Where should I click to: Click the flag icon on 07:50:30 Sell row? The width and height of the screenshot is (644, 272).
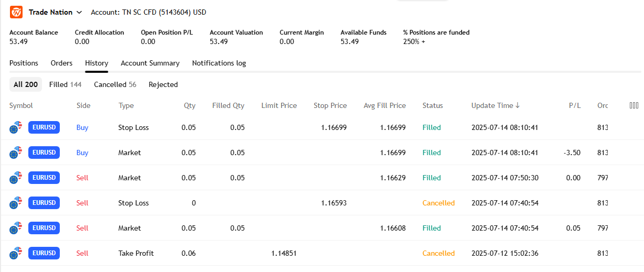coord(16,178)
